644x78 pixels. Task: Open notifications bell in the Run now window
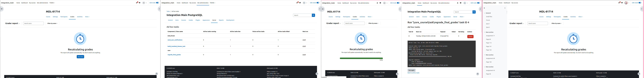click(137, 3)
